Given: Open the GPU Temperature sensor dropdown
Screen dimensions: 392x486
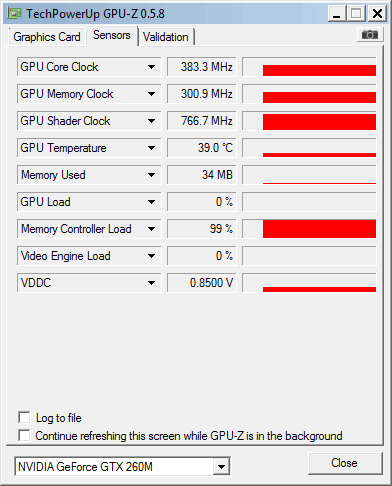Looking at the screenshot, I should 151,148.
